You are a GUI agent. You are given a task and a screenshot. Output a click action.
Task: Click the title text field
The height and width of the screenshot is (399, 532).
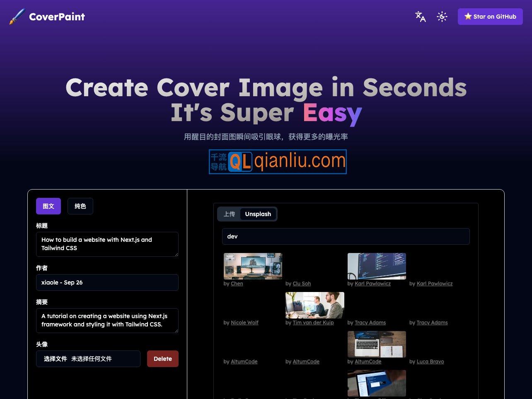107,244
